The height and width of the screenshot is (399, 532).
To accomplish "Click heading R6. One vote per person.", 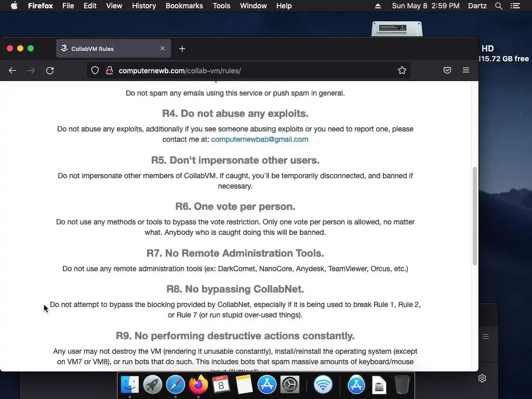I will pyautogui.click(x=235, y=206).
